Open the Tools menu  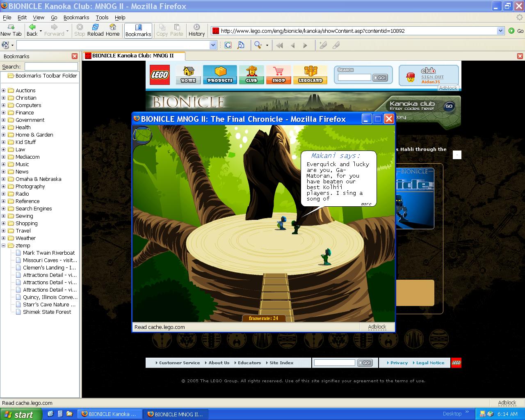102,18
